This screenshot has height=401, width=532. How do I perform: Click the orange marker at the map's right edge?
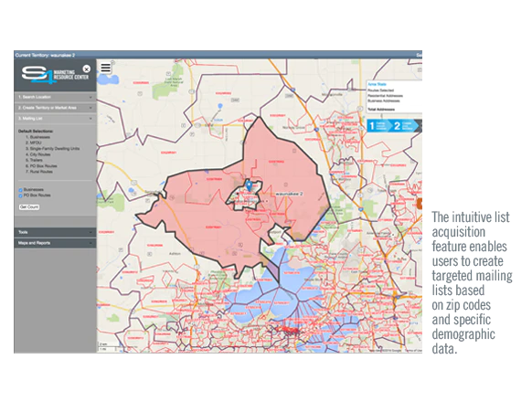click(x=420, y=204)
